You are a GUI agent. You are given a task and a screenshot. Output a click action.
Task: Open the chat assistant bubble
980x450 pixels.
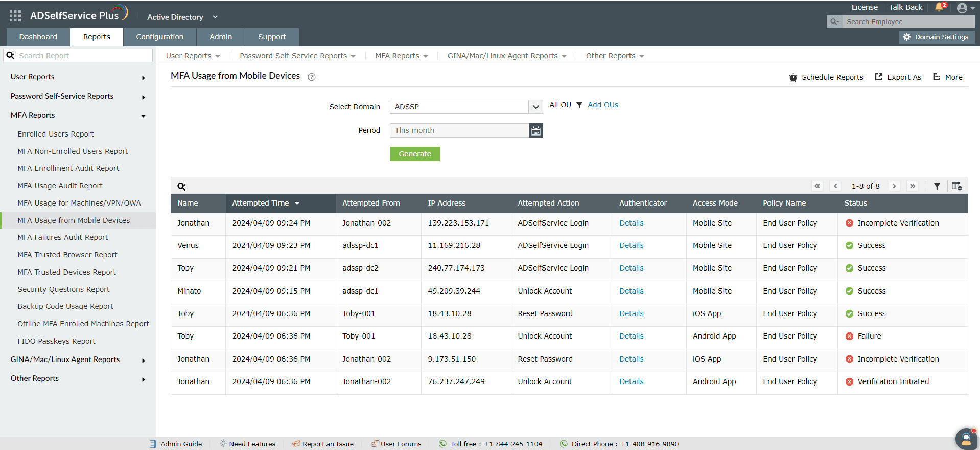click(966, 439)
